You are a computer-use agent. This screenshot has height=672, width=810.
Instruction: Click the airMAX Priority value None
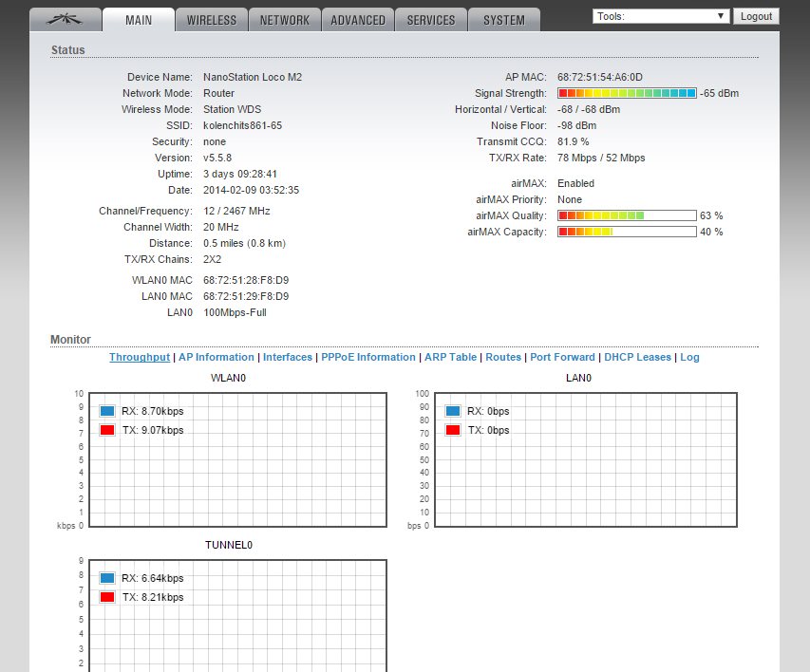point(570,199)
